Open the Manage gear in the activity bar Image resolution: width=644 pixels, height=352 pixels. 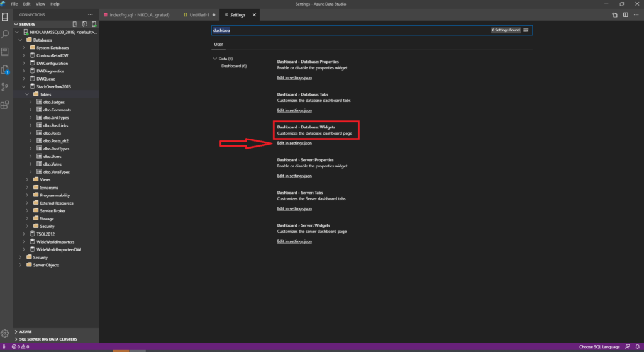coord(5,333)
